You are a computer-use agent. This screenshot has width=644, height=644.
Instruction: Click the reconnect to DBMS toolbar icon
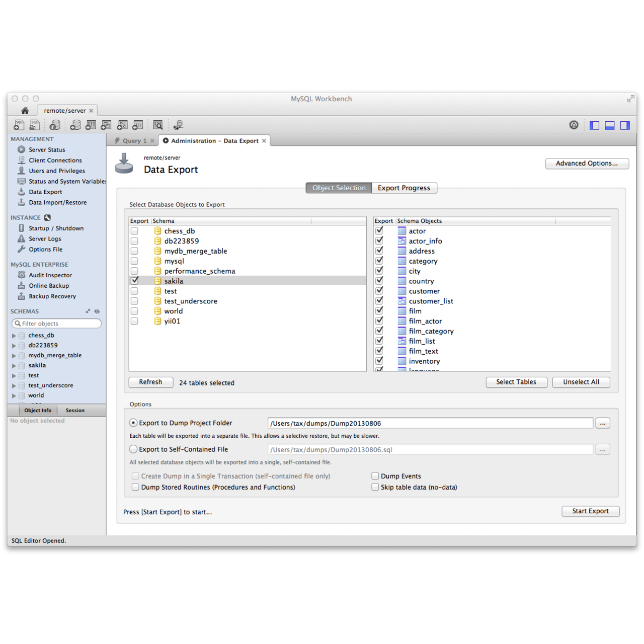click(x=178, y=125)
